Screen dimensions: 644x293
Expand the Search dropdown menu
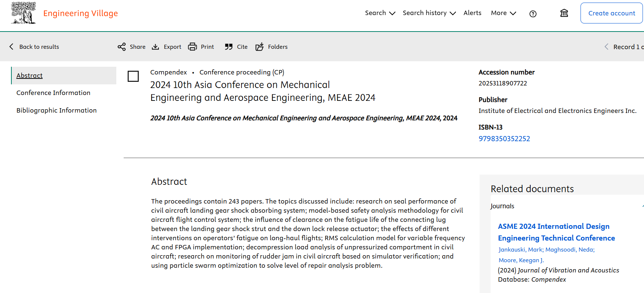pos(380,13)
